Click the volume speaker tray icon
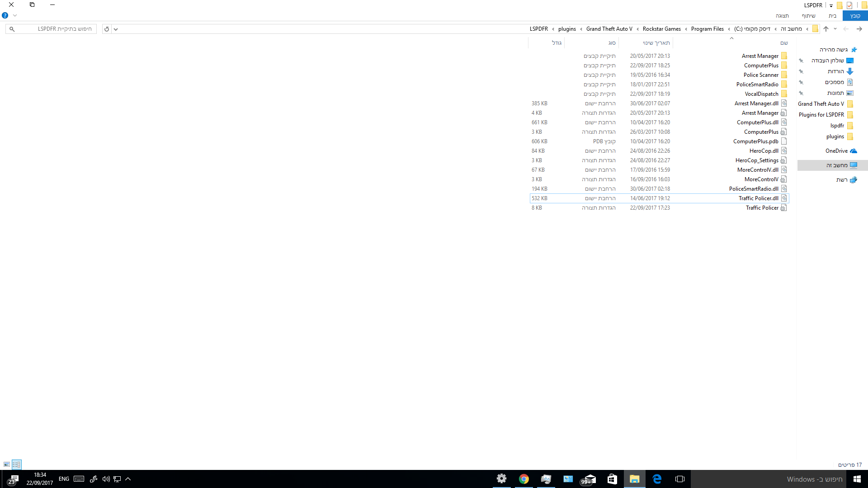This screenshot has width=868, height=488. pyautogui.click(x=106, y=479)
